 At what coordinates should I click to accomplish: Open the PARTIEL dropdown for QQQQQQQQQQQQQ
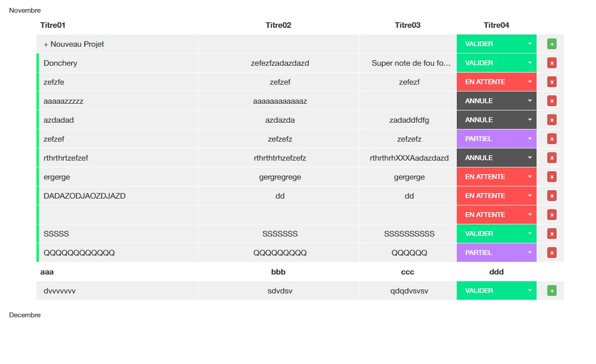(496, 253)
